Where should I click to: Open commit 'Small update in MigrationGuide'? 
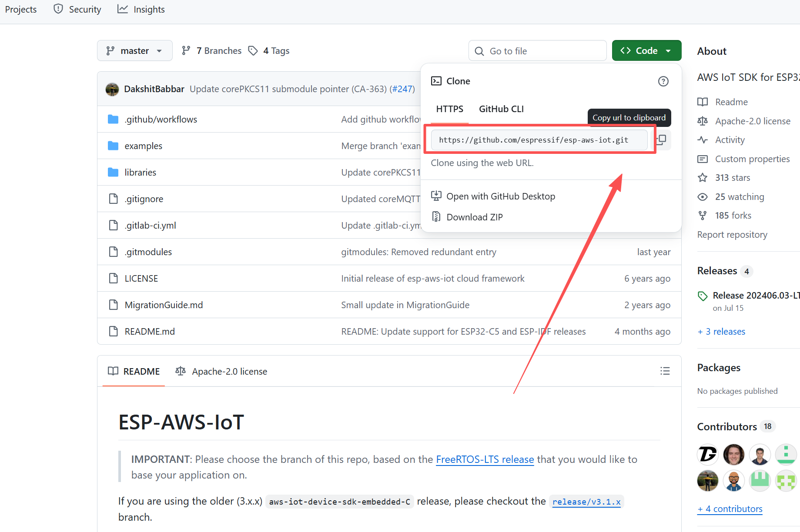coord(405,305)
